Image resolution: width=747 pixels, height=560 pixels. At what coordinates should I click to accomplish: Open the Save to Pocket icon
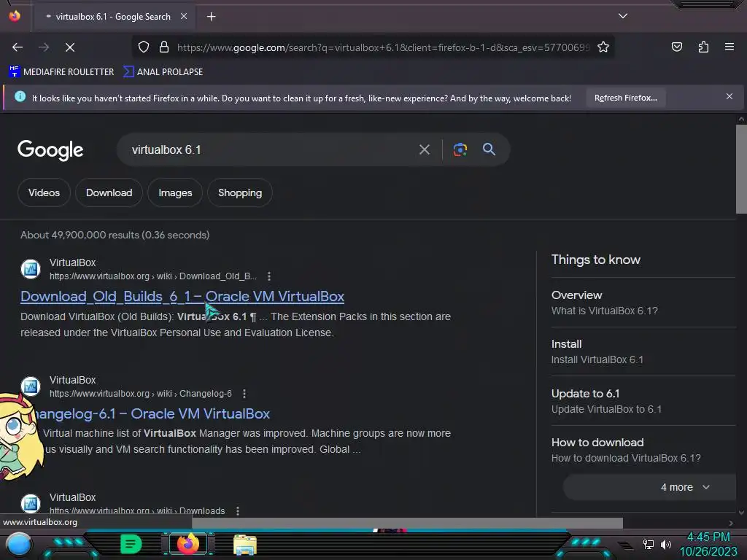[x=676, y=47]
